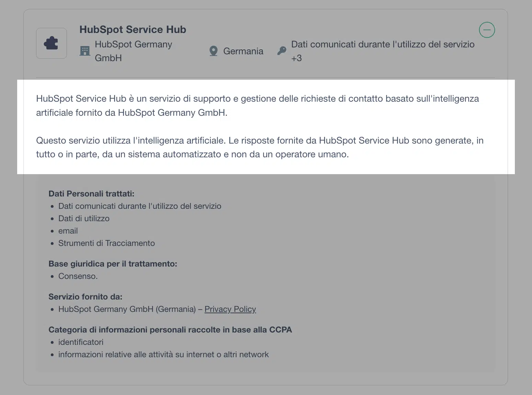
Task: Click the HubSpot Service Hub title
Action: 133,30
